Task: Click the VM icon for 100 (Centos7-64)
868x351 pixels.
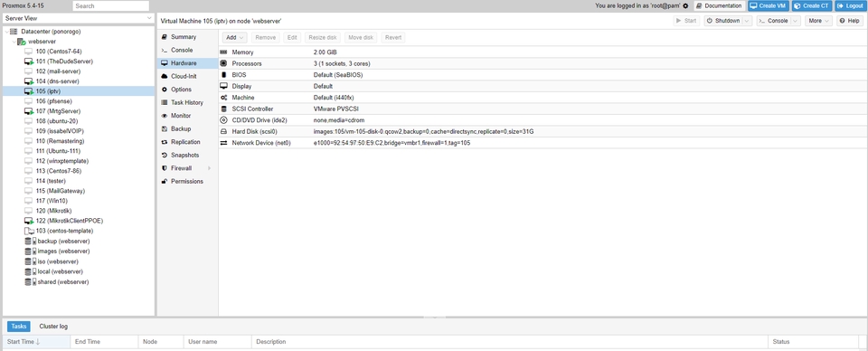Action: point(29,52)
